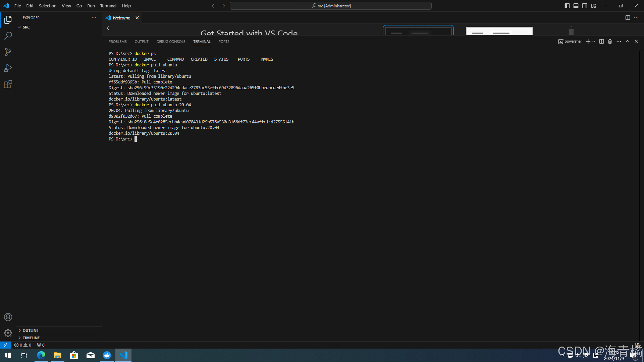
Task: Go back in Welcome walkthrough
Action: (x=108, y=28)
